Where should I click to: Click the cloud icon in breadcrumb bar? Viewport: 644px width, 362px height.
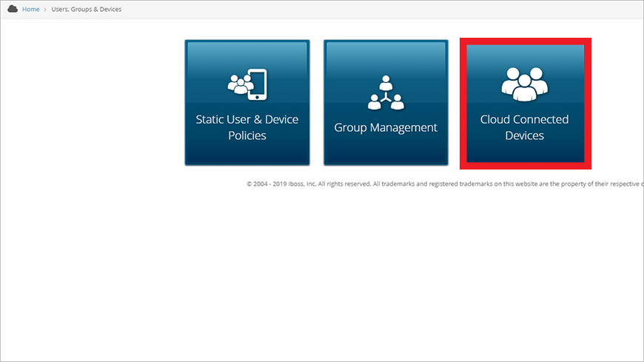[13, 9]
